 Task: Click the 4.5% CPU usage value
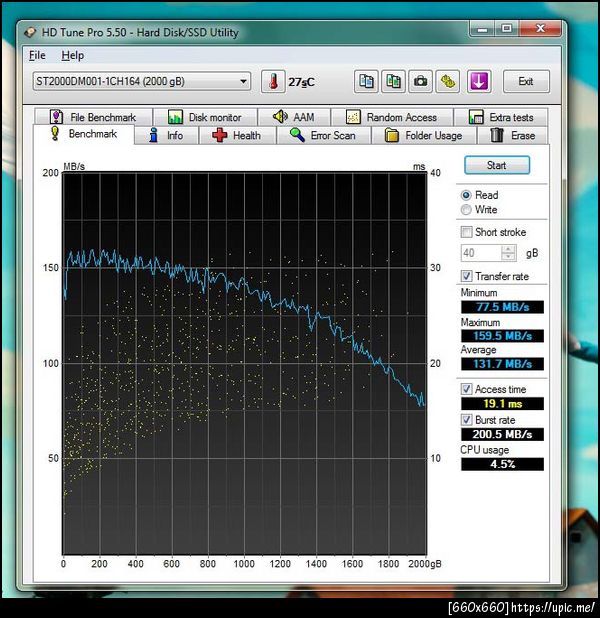coord(502,464)
